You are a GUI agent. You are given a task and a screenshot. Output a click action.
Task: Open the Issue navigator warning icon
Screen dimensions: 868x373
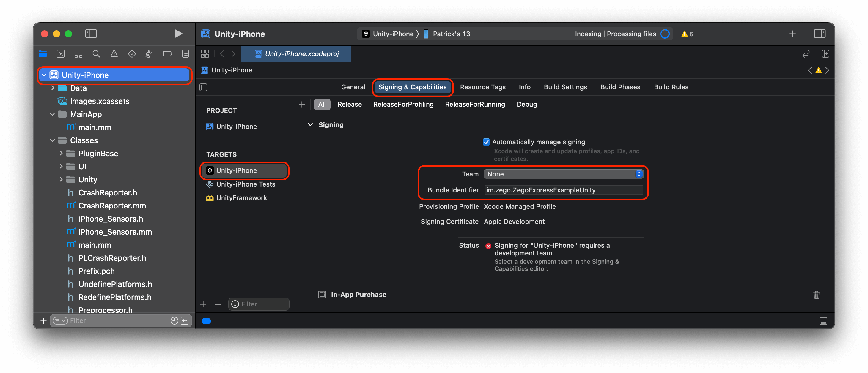tap(114, 54)
